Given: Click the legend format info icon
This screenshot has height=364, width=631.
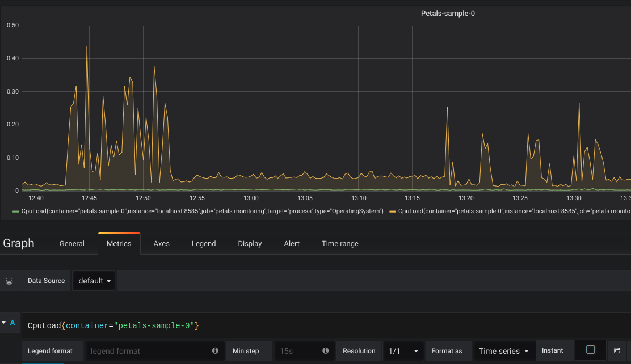Looking at the screenshot, I should 215,351.
